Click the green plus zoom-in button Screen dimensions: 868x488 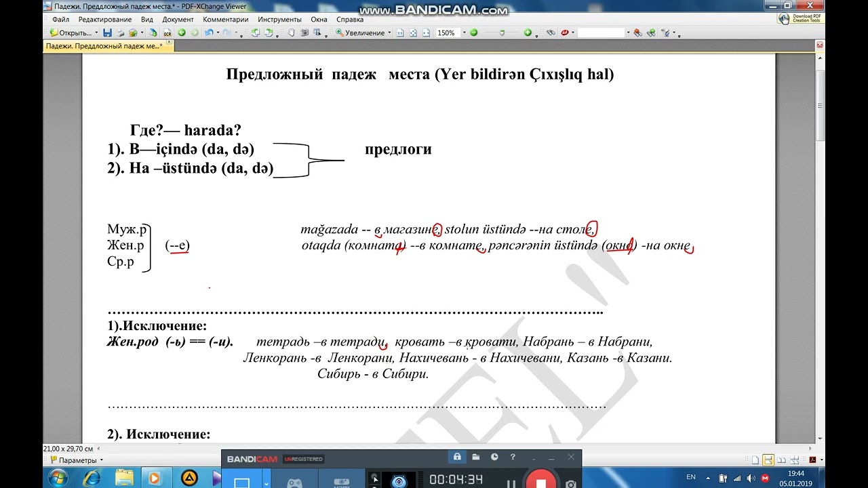click(x=528, y=33)
